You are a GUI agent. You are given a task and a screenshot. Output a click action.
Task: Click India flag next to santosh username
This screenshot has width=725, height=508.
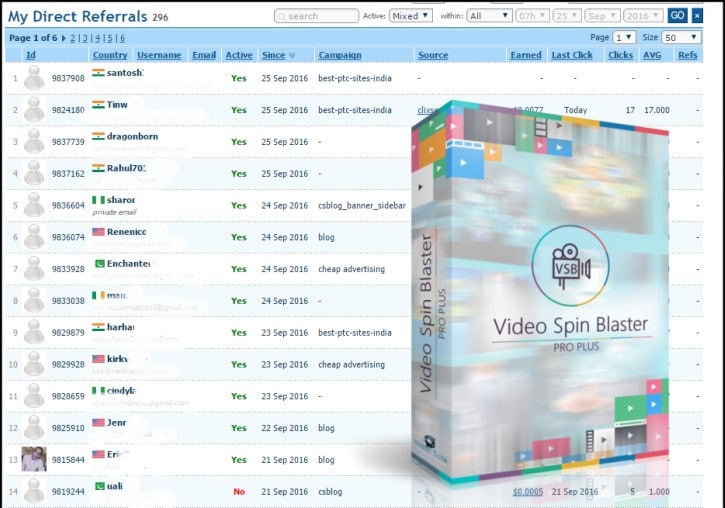[x=98, y=73]
